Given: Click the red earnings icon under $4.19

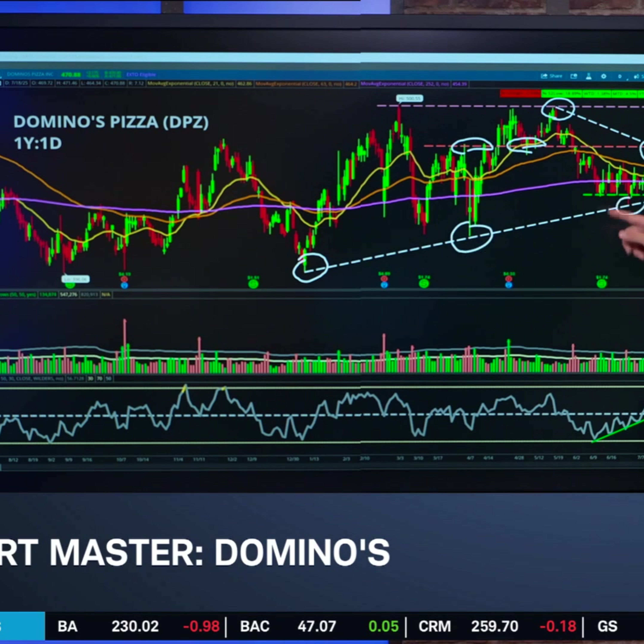Looking at the screenshot, I should click(x=124, y=279).
